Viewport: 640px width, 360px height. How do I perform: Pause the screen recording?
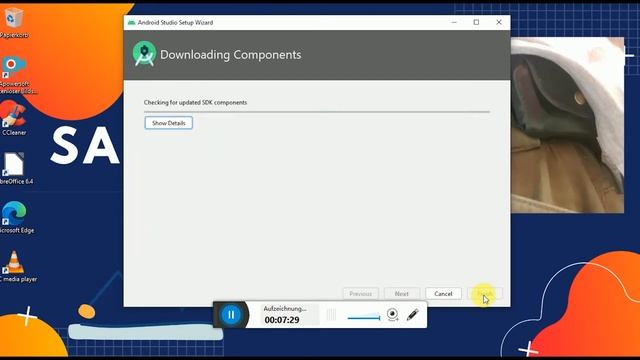click(x=231, y=315)
